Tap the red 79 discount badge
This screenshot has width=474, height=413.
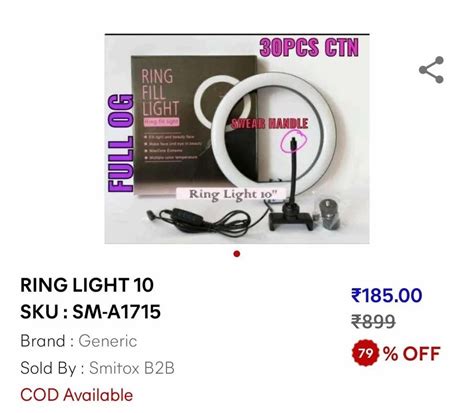tap(365, 353)
